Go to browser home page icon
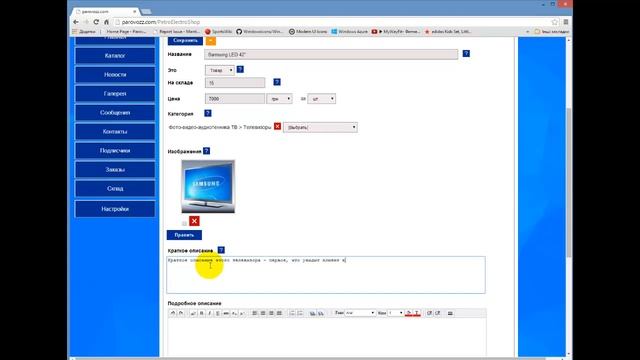The image size is (640, 360). click(x=107, y=22)
